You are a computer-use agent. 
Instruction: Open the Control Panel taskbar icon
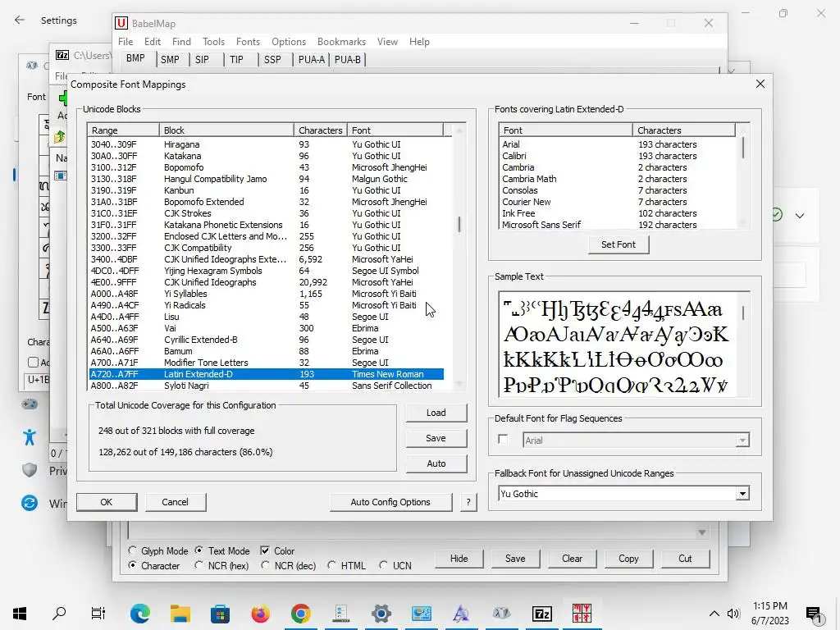click(421, 613)
